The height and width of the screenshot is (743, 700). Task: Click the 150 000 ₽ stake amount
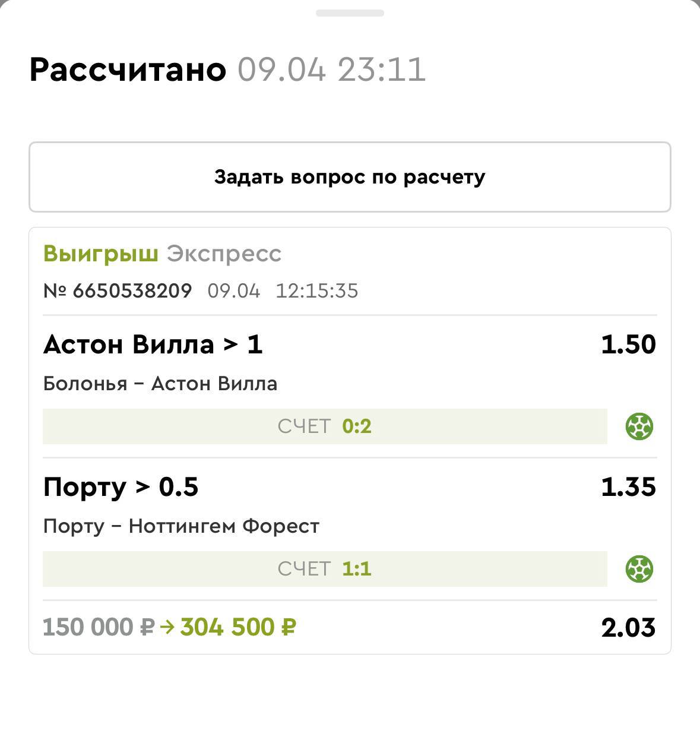[99, 627]
